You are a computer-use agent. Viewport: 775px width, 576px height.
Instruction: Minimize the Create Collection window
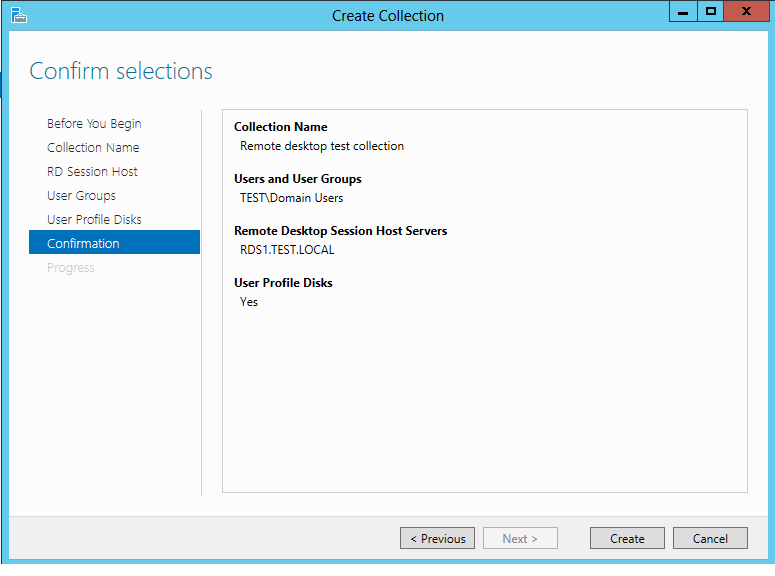pos(683,11)
